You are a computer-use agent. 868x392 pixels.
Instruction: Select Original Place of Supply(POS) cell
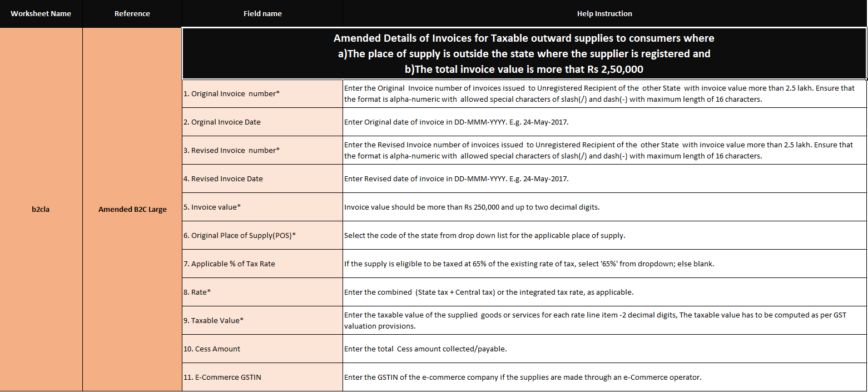tap(262, 235)
